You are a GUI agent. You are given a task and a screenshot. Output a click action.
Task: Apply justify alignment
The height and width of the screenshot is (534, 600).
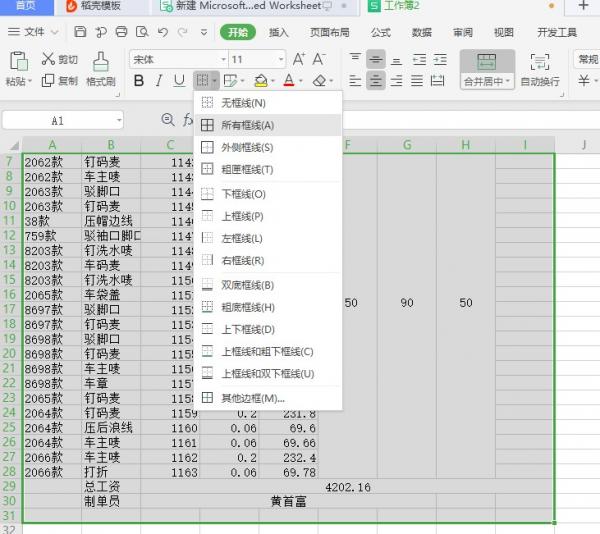pos(417,81)
